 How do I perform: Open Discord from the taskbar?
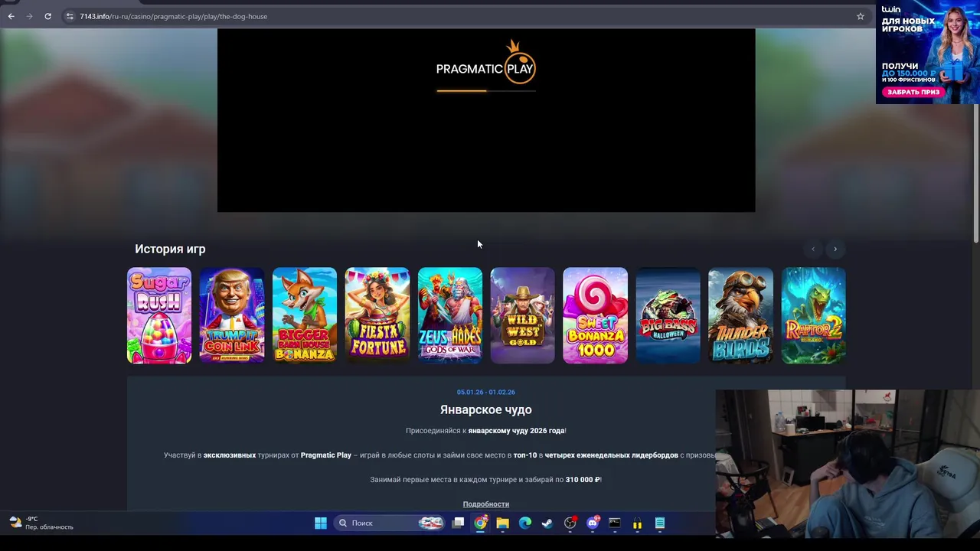pos(593,523)
